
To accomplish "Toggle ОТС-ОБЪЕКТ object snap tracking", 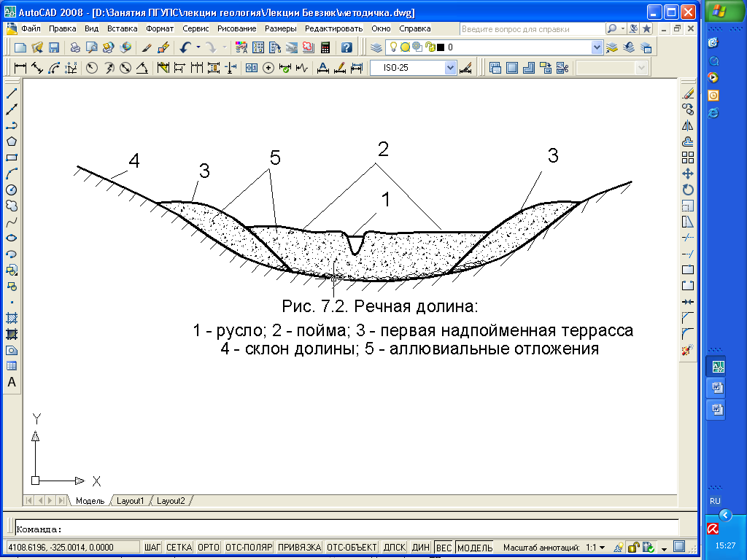I will coord(352,548).
